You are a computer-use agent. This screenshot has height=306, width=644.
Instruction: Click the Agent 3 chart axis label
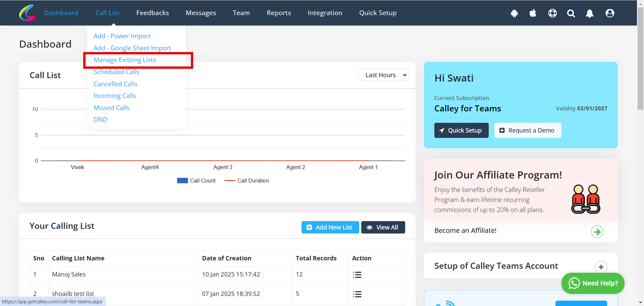coord(223,167)
